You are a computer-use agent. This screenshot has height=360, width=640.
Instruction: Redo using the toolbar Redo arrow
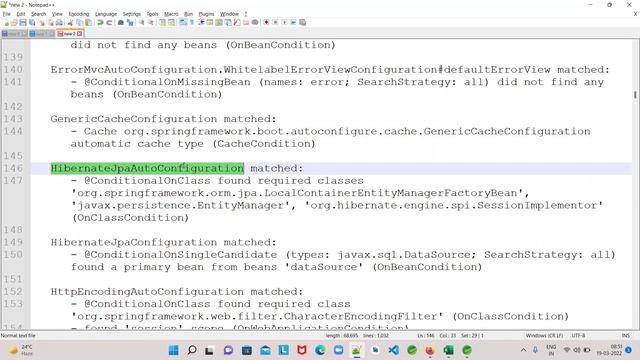pyautogui.click(x=109, y=22)
